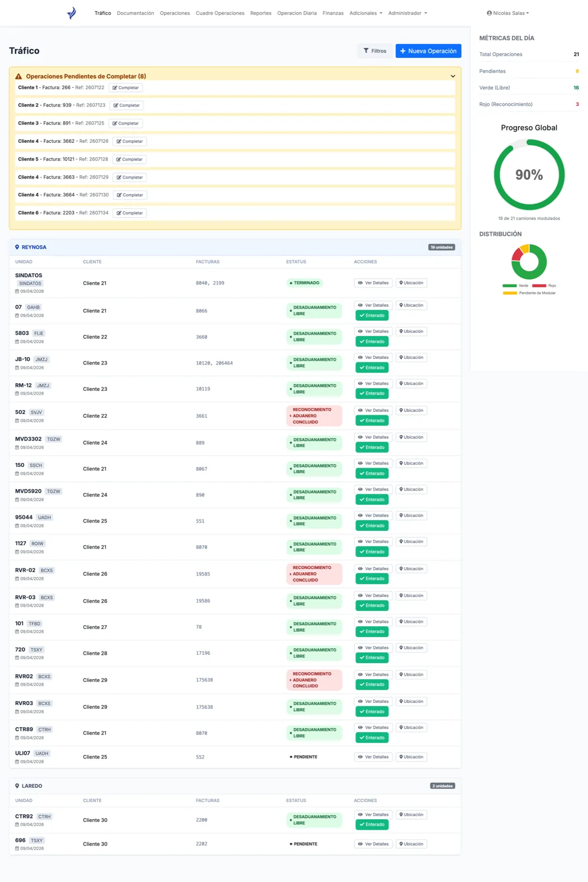Mark unit 5803 as Enterado
Viewport: 588px width, 882px height.
[x=372, y=342]
